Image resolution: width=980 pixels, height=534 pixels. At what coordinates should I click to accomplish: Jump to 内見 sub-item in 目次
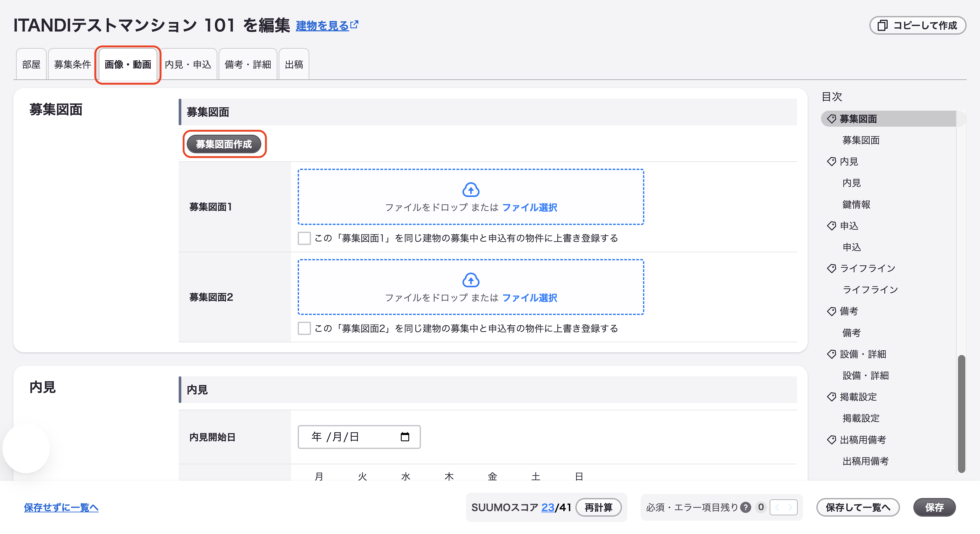pos(851,183)
